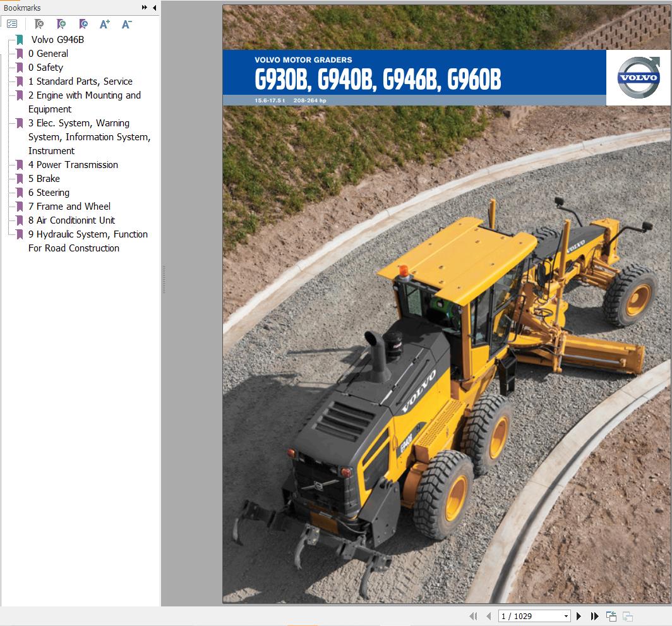This screenshot has width=672, height=626.
Task: Open the bookmarks options list icon
Action: coord(12,24)
